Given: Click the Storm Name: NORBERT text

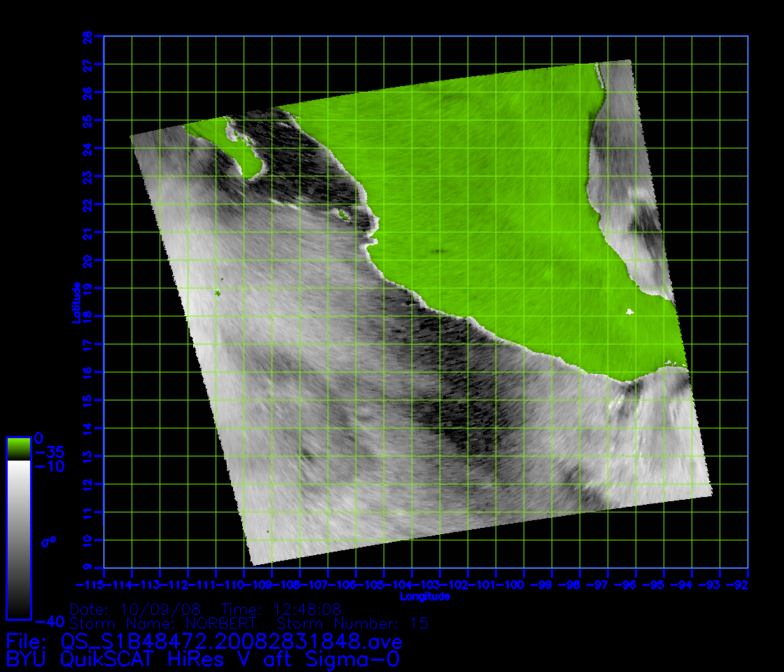Looking at the screenshot, I should click(164, 623).
